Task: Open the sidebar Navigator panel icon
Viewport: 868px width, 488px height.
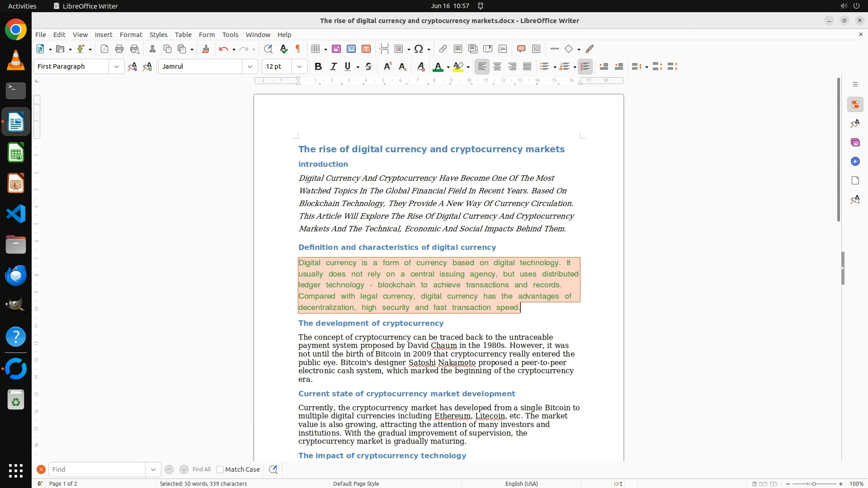Action: 855,162
